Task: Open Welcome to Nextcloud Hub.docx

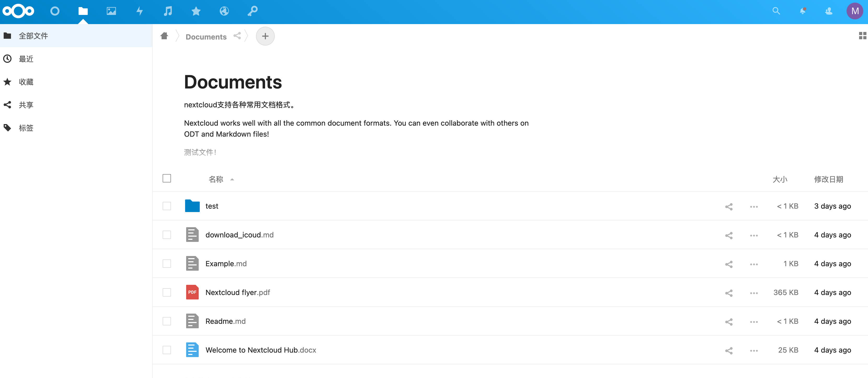Action: [x=261, y=350]
